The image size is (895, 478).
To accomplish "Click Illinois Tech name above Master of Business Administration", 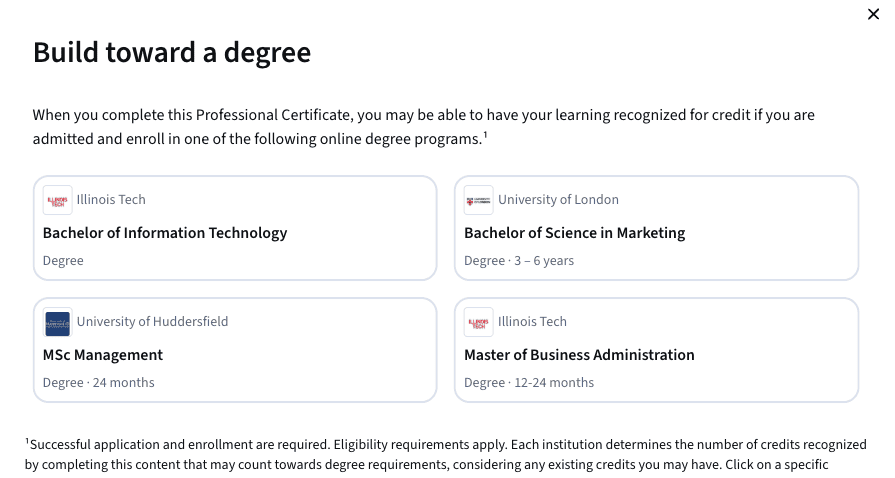I will [532, 322].
